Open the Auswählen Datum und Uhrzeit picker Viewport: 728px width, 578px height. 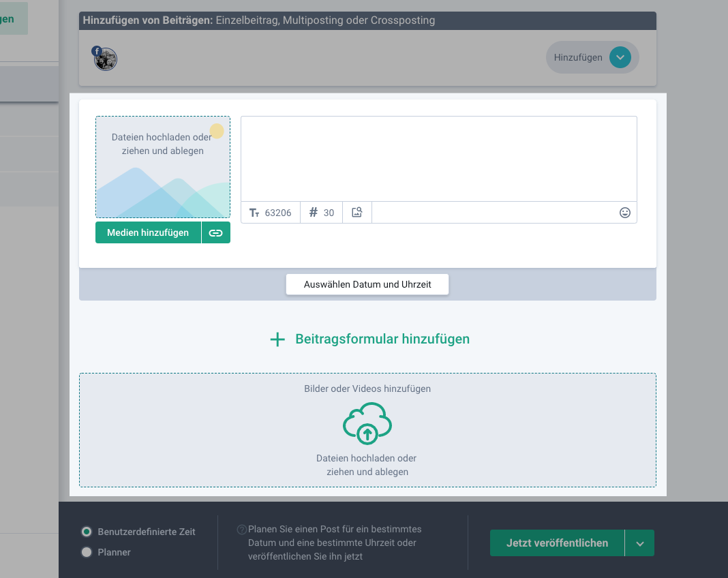pos(367,284)
